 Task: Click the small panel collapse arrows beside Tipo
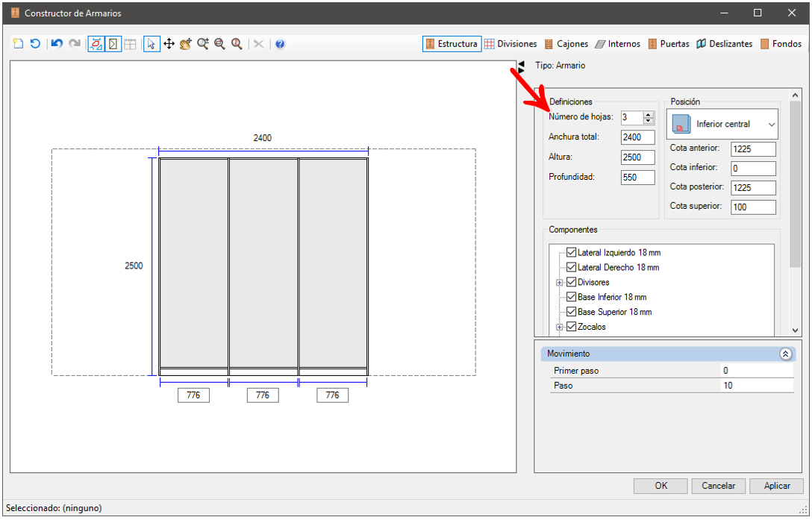tap(521, 67)
